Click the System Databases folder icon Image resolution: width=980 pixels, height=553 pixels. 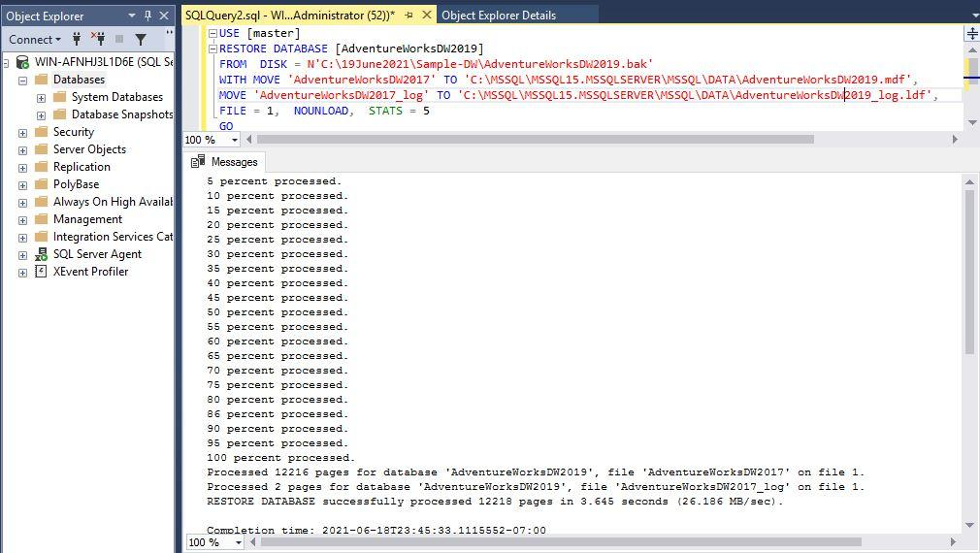point(60,97)
